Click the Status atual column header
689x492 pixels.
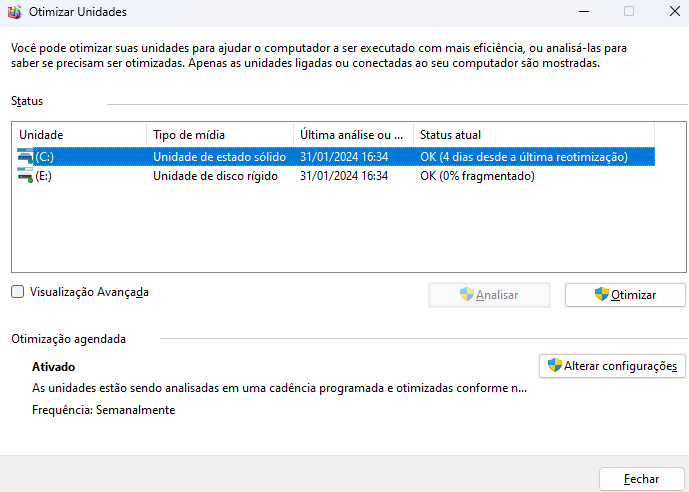pos(534,135)
